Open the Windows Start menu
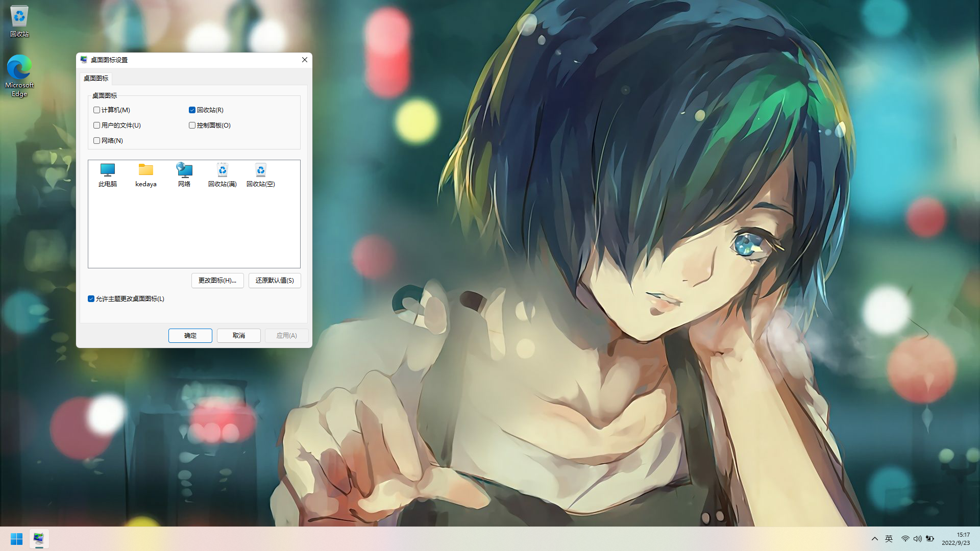The width and height of the screenshot is (980, 551). pyautogui.click(x=16, y=539)
